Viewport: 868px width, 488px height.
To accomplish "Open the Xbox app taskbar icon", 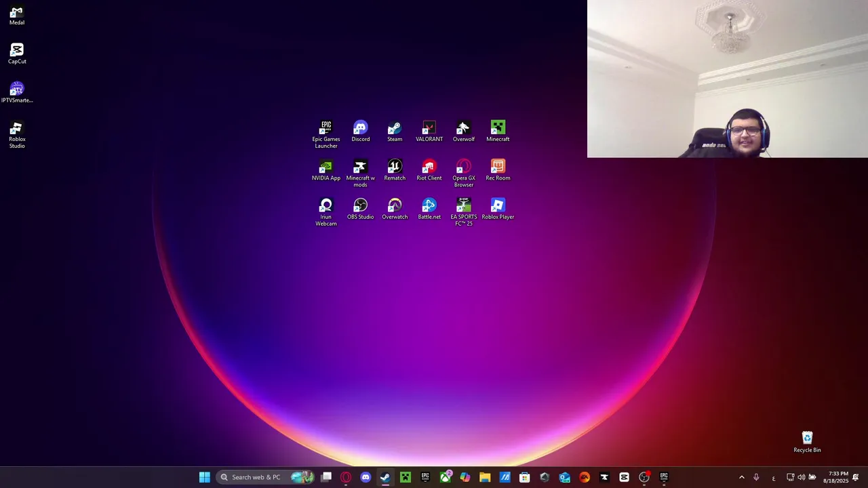I will point(446,477).
